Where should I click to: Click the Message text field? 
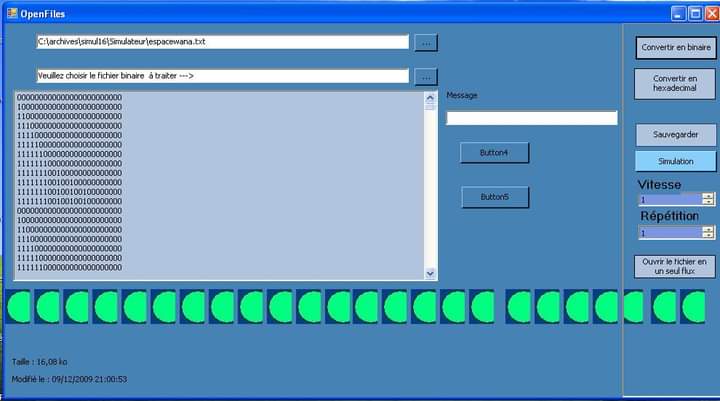tap(531, 118)
